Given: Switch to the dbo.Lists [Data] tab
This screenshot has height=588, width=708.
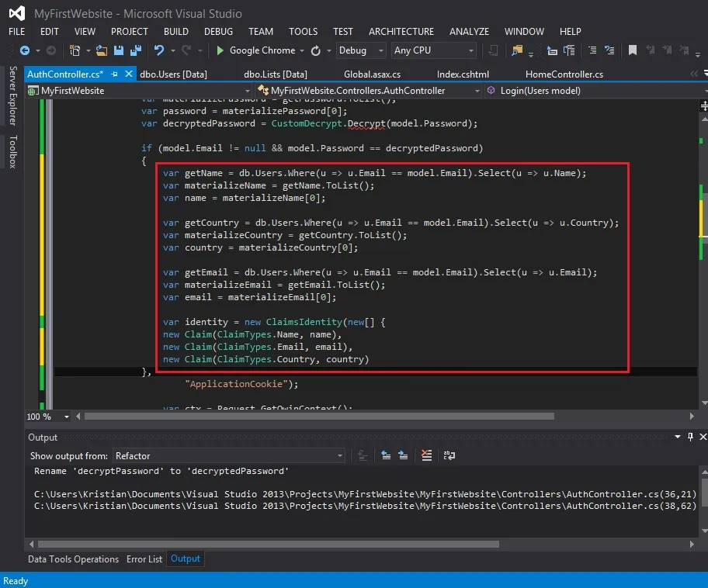Looking at the screenshot, I should point(276,74).
